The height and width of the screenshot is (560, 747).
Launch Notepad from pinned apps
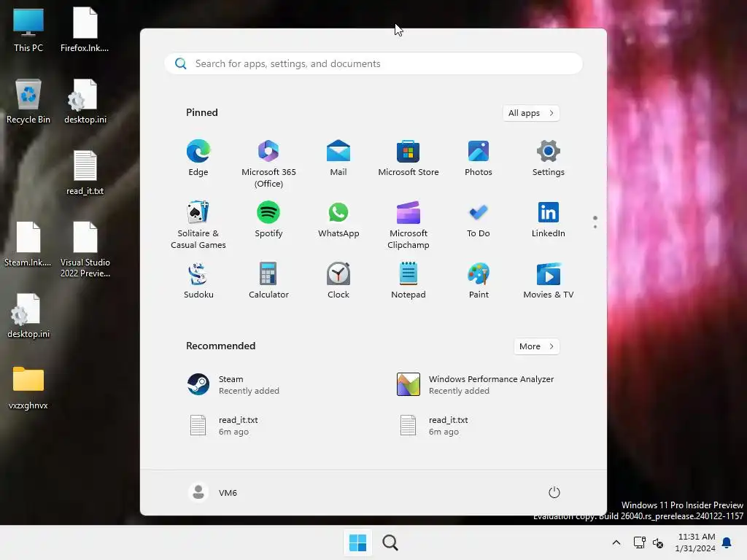tap(409, 281)
